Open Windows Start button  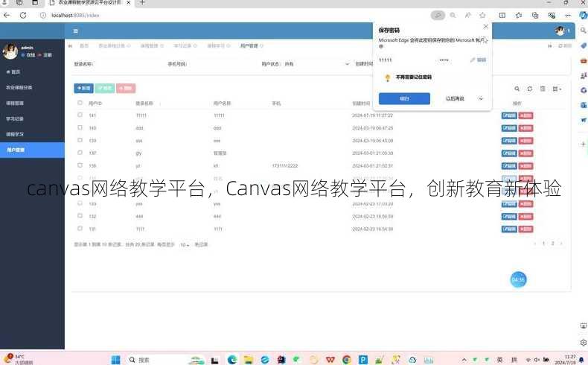click(x=116, y=360)
